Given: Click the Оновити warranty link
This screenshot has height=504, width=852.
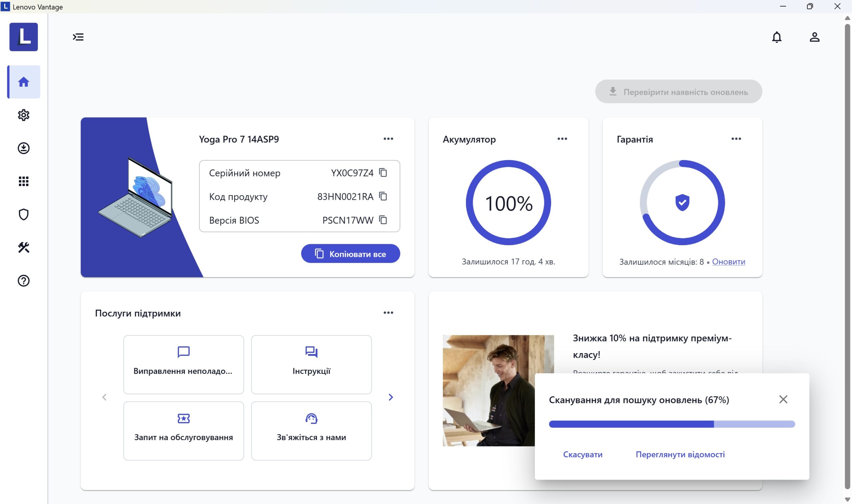Looking at the screenshot, I should tap(728, 262).
